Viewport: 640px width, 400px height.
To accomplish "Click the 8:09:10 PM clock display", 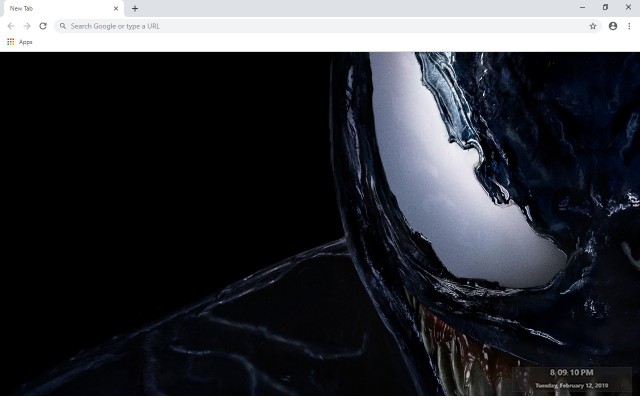I will [x=571, y=372].
